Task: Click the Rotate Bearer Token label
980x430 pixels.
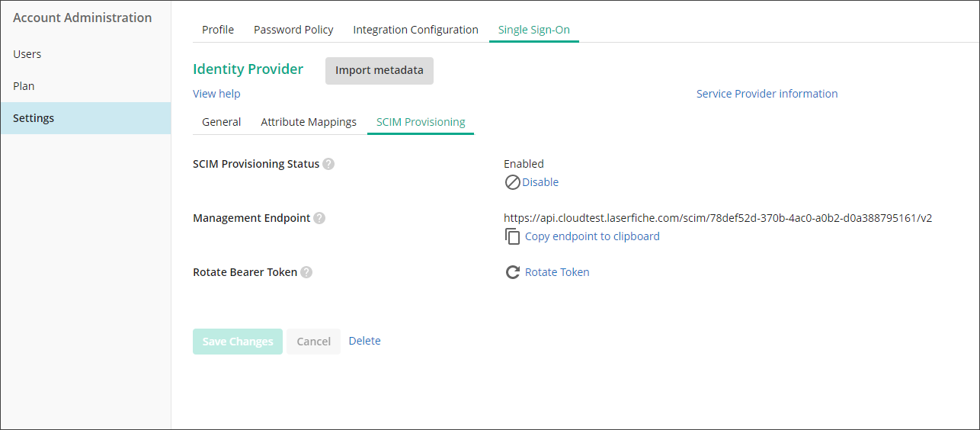Action: 245,272
